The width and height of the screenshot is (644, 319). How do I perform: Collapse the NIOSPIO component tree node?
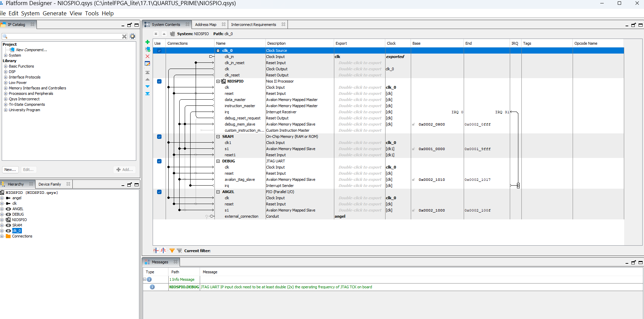click(x=218, y=81)
